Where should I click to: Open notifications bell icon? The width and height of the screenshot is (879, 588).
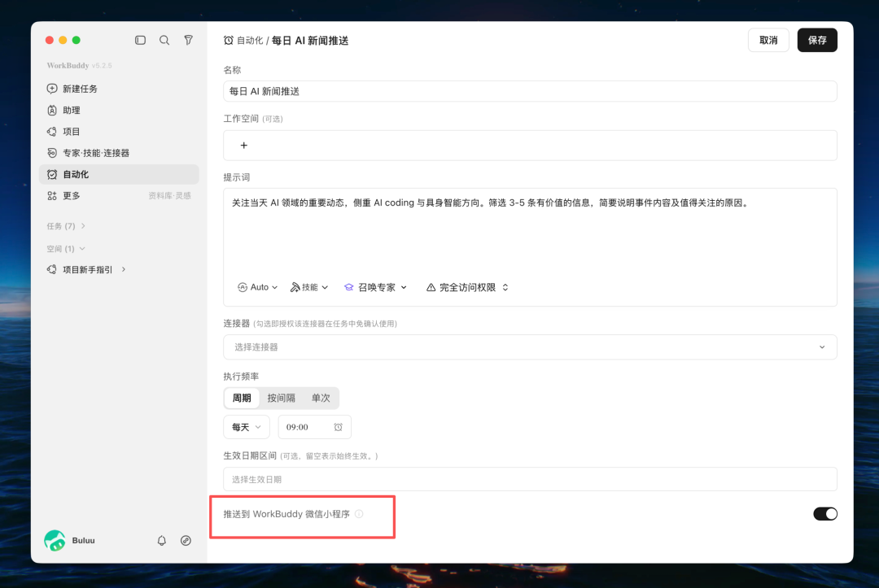161,540
